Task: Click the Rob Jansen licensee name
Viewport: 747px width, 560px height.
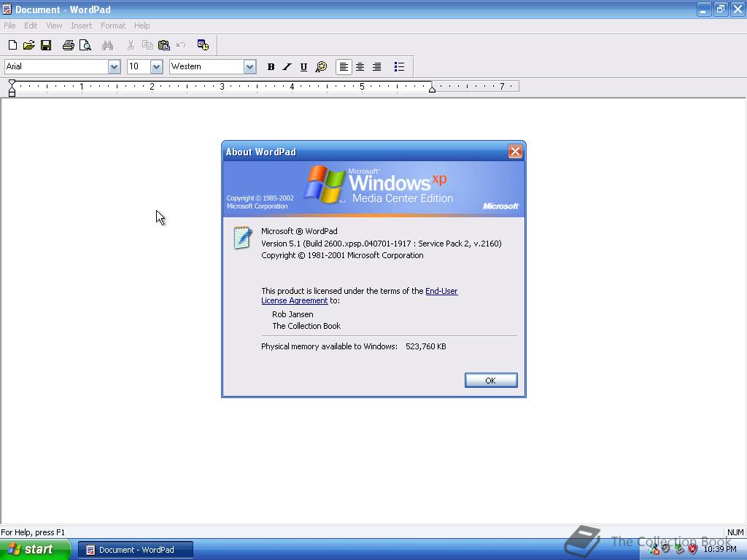Action: pyautogui.click(x=293, y=314)
